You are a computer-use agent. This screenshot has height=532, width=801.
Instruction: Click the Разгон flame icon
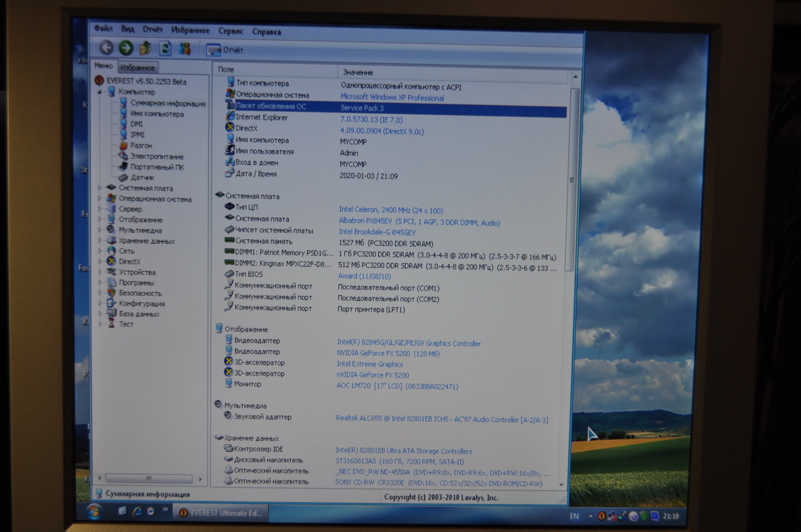click(123, 145)
